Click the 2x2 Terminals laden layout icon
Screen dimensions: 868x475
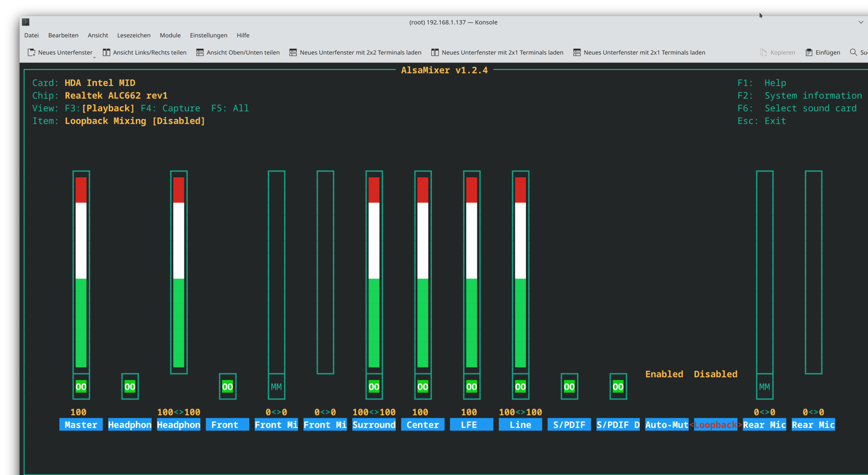pyautogui.click(x=293, y=53)
